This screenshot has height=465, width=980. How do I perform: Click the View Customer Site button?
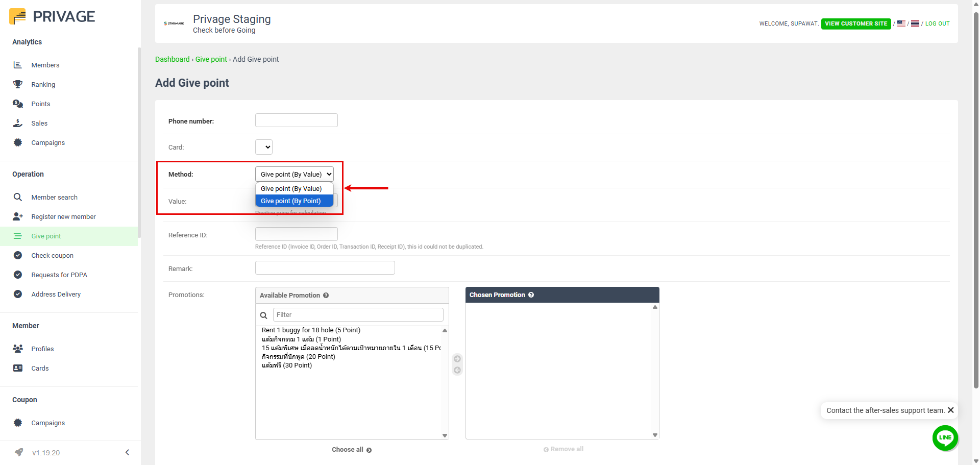[855, 23]
